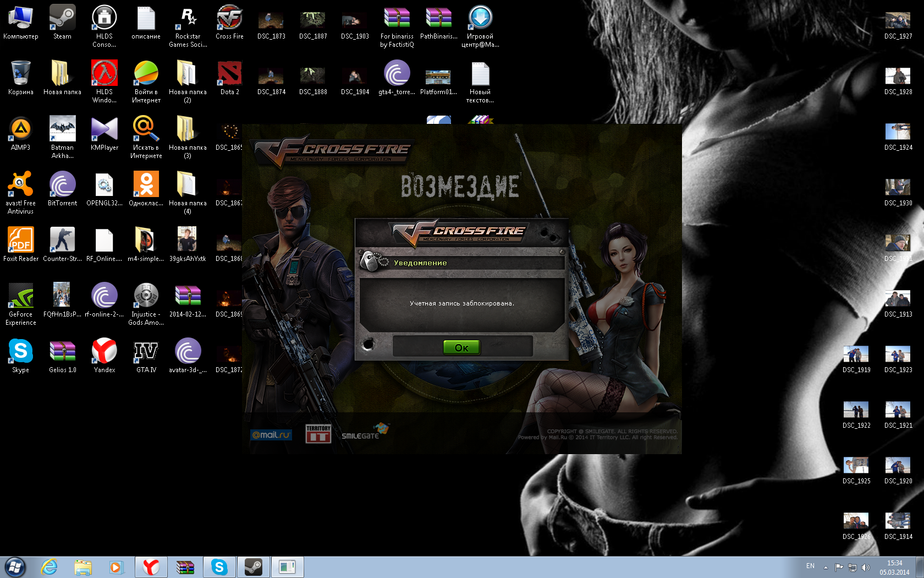
Task: Select the HLDS Windows shortcut icon
Action: tap(104, 82)
